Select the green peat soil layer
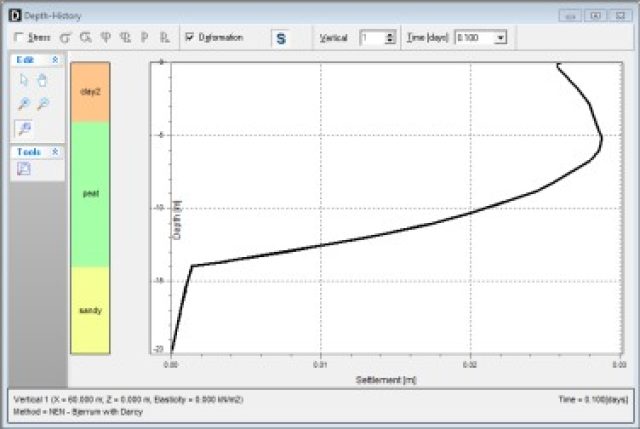 pos(90,194)
